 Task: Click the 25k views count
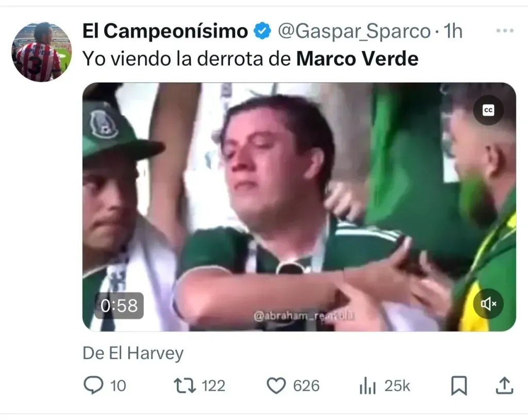tap(398, 385)
